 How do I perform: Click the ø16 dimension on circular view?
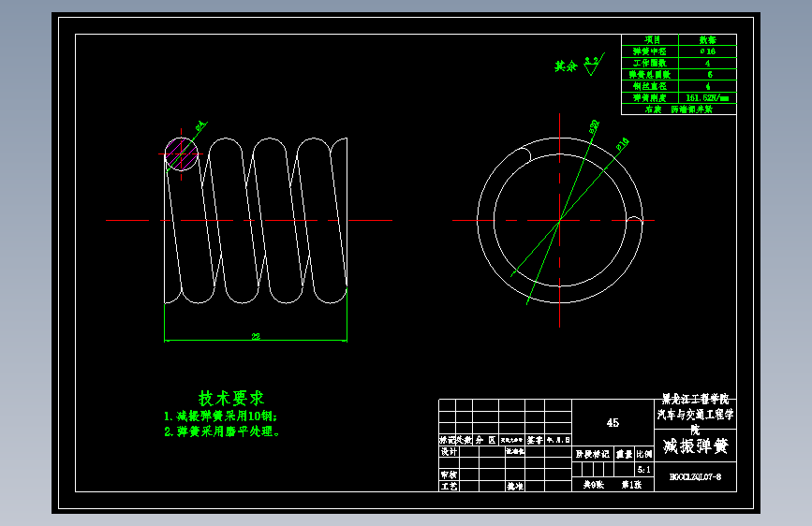point(623,144)
